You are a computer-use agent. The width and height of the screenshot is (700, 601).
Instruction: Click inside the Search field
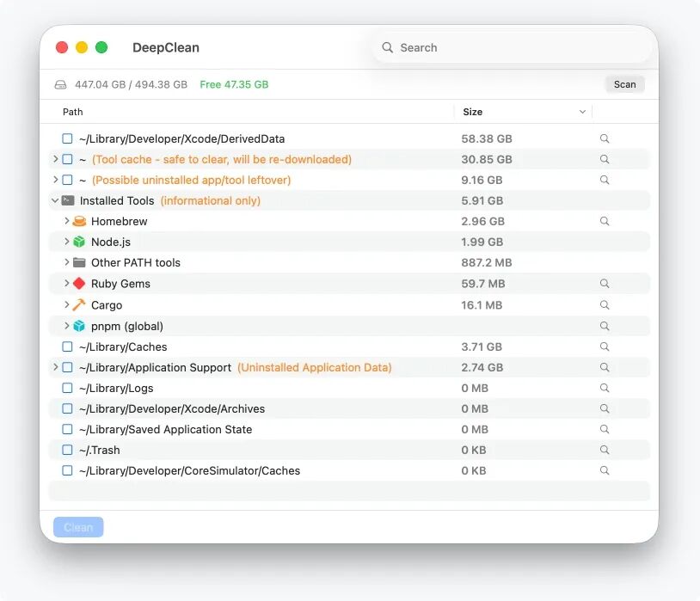click(513, 47)
